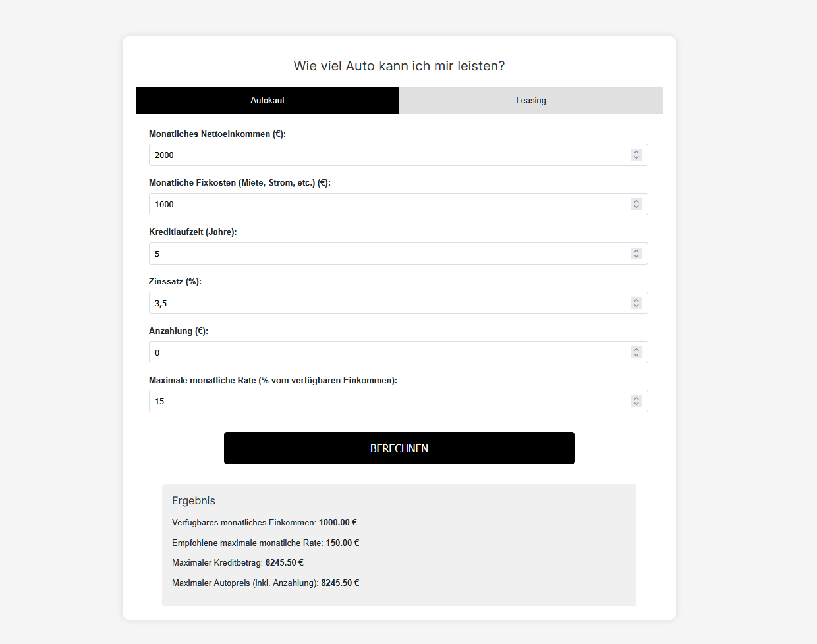Decrement Fixkosten using the down arrow

click(x=636, y=207)
